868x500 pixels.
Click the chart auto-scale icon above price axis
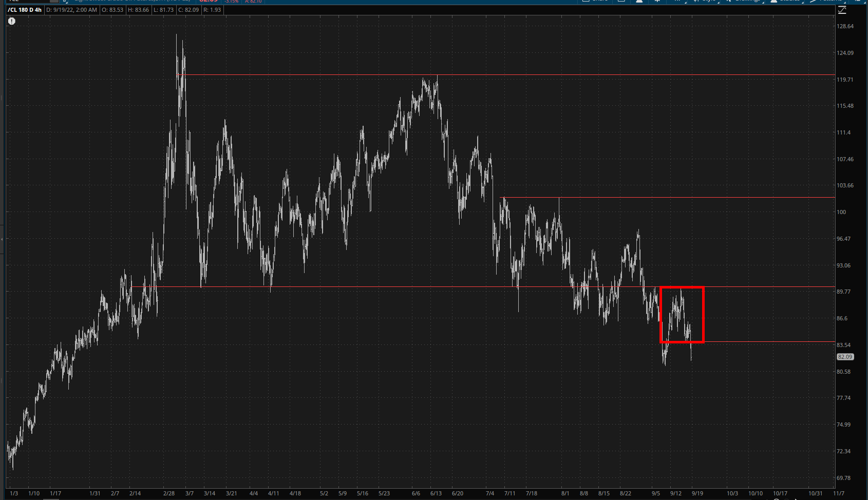pyautogui.click(x=842, y=10)
